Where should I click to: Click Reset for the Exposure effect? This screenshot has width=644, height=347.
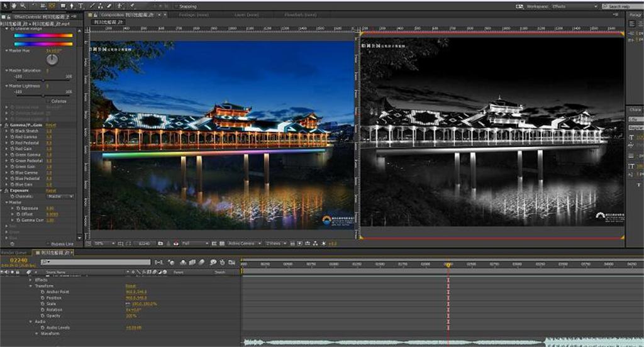tap(50, 190)
